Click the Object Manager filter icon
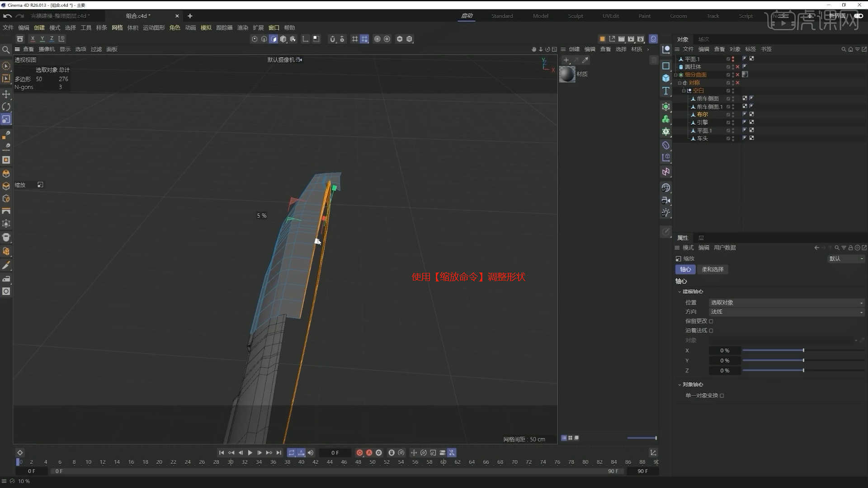This screenshot has width=868, height=488. 857,49
